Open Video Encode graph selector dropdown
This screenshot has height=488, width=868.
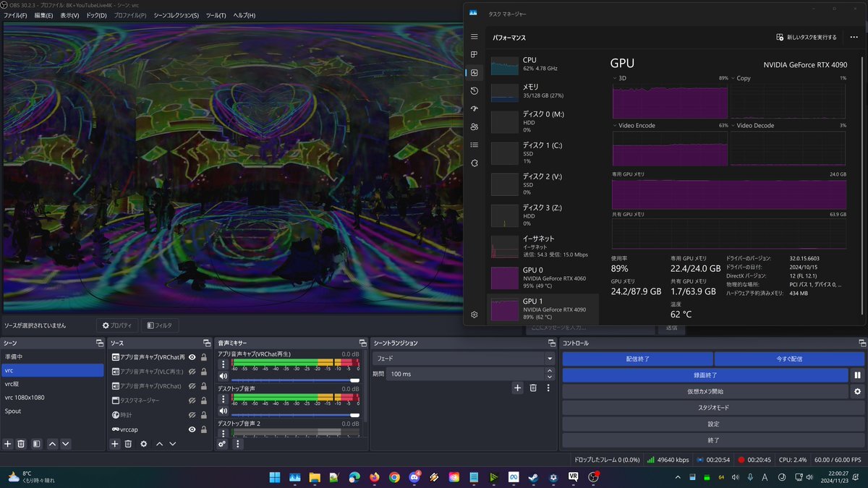[615, 126]
